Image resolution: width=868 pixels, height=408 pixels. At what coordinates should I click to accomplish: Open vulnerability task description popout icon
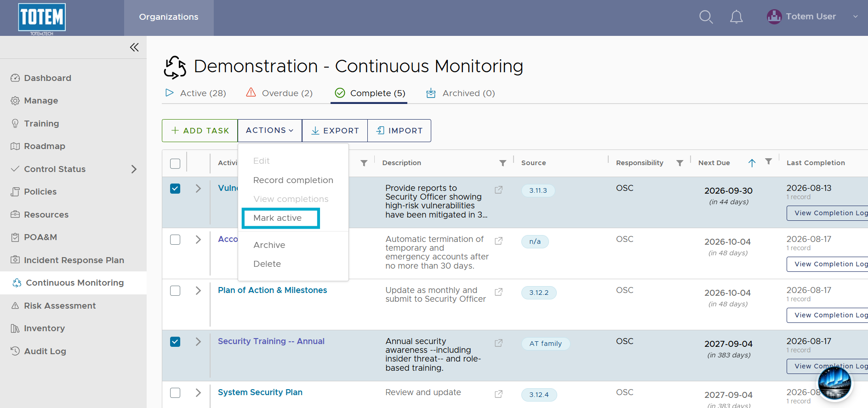click(x=498, y=190)
